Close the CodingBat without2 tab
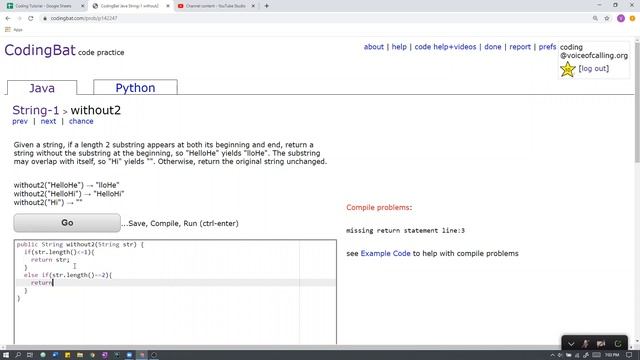 pyautogui.click(x=168, y=6)
